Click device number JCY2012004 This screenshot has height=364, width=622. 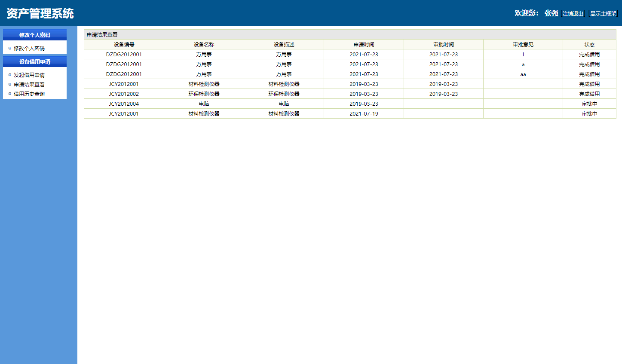pyautogui.click(x=124, y=104)
